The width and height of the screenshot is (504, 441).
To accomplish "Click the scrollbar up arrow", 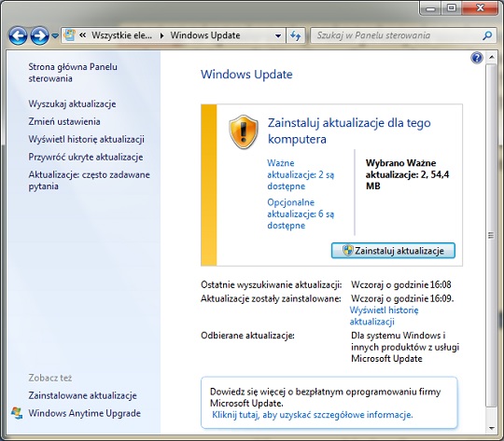I will (492, 57).
